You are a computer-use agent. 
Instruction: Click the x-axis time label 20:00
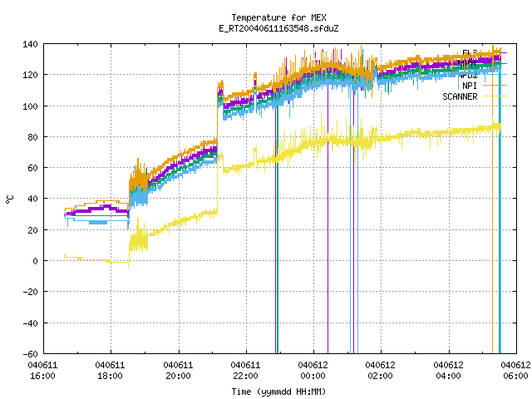coord(178,376)
